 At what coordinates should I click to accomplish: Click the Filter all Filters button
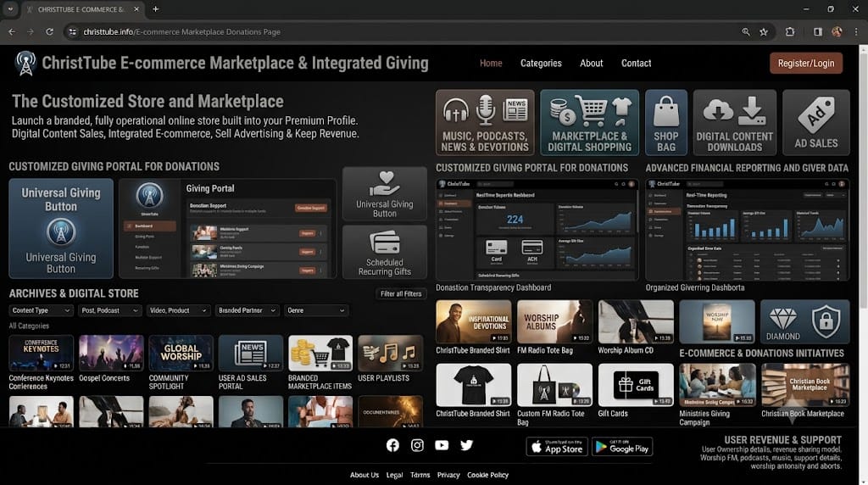point(401,294)
